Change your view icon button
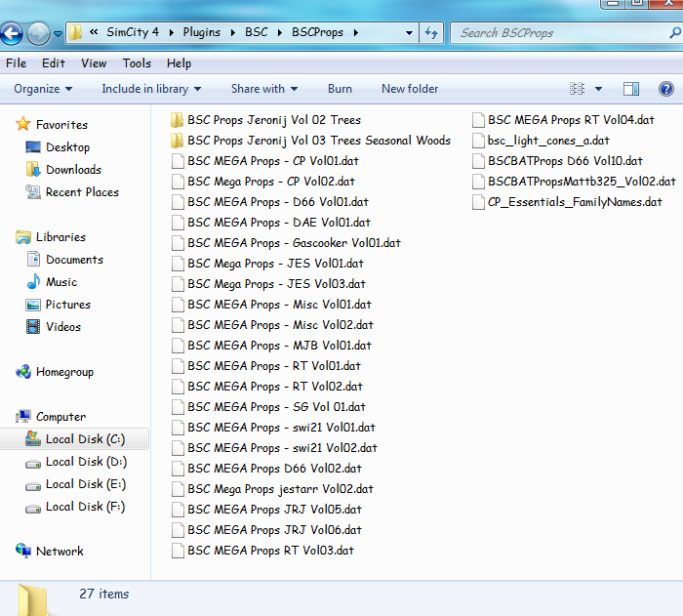This screenshot has height=616, width=683. (x=578, y=89)
